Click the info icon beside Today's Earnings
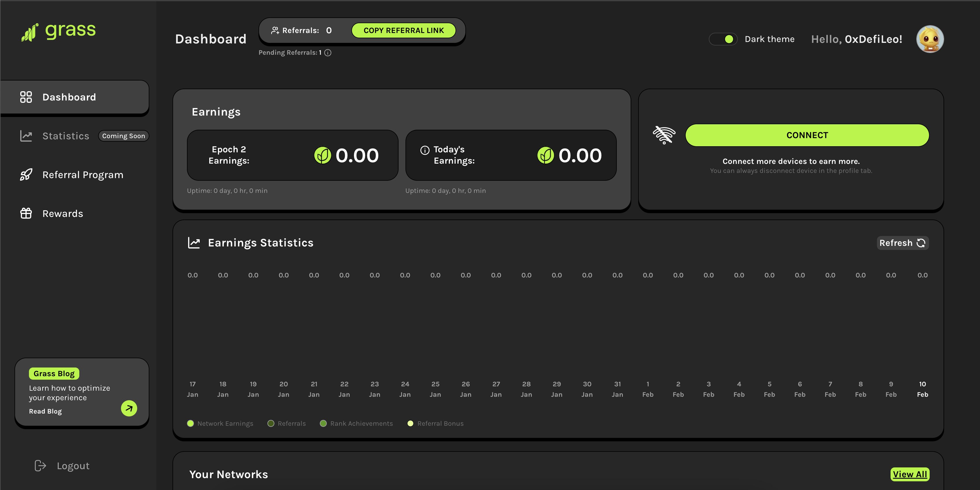980x490 pixels. pyautogui.click(x=425, y=150)
